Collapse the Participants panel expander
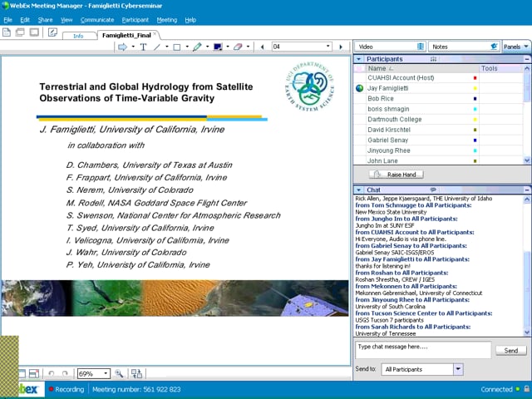 [358, 59]
